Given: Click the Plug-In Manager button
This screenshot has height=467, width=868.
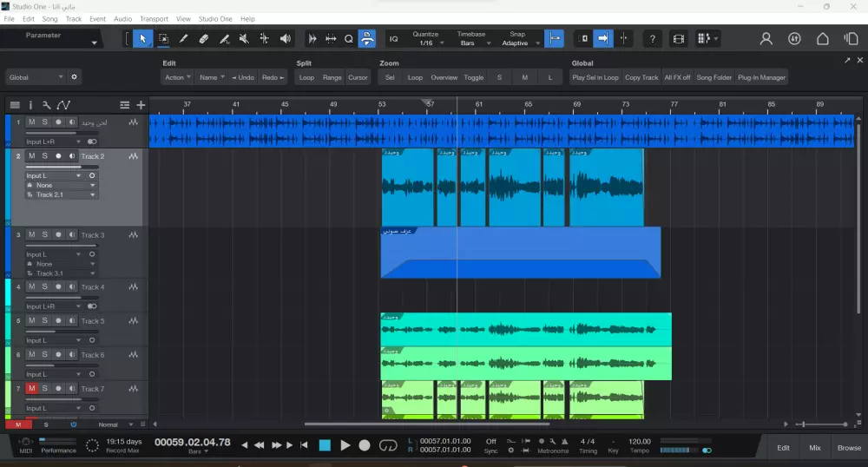Looking at the screenshot, I should [x=761, y=77].
